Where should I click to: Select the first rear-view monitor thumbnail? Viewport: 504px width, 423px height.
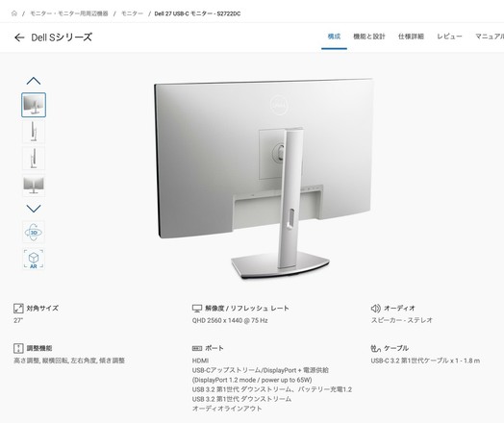coord(34,105)
